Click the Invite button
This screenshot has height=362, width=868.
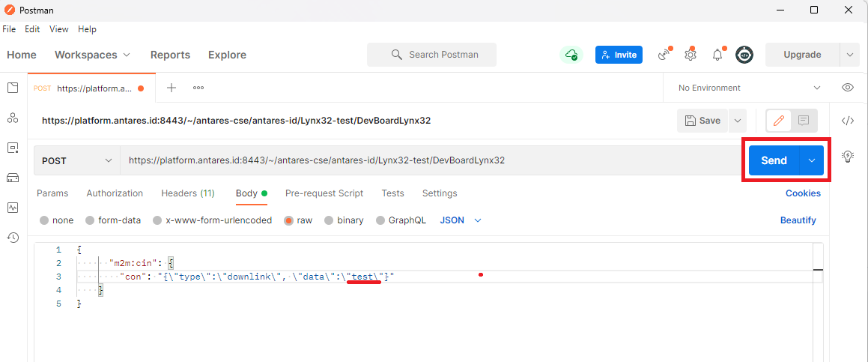(619, 55)
